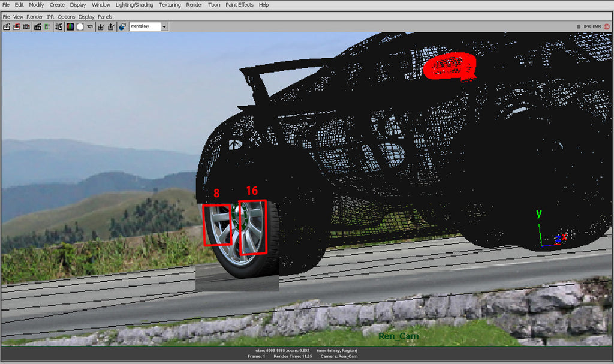Toggle the alpha channel display
Viewport: 614px width, 364px height.
click(79, 26)
